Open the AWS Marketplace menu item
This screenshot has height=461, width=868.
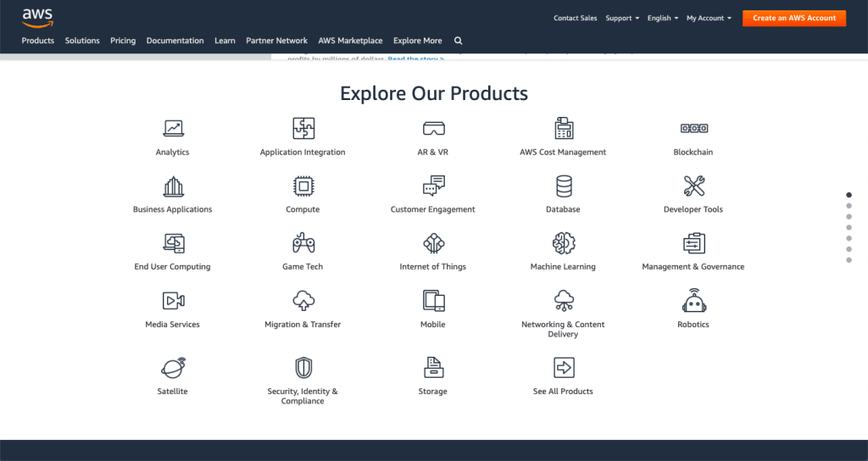[350, 41]
